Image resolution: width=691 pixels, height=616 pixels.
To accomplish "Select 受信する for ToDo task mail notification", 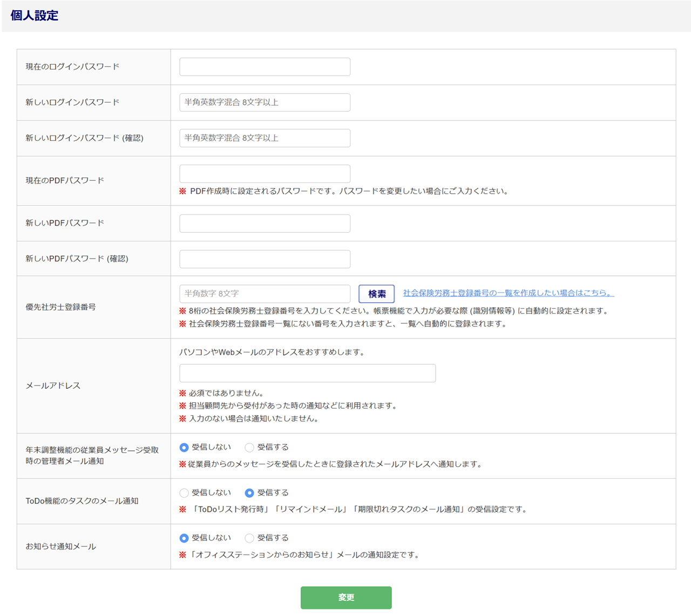I will click(x=249, y=493).
